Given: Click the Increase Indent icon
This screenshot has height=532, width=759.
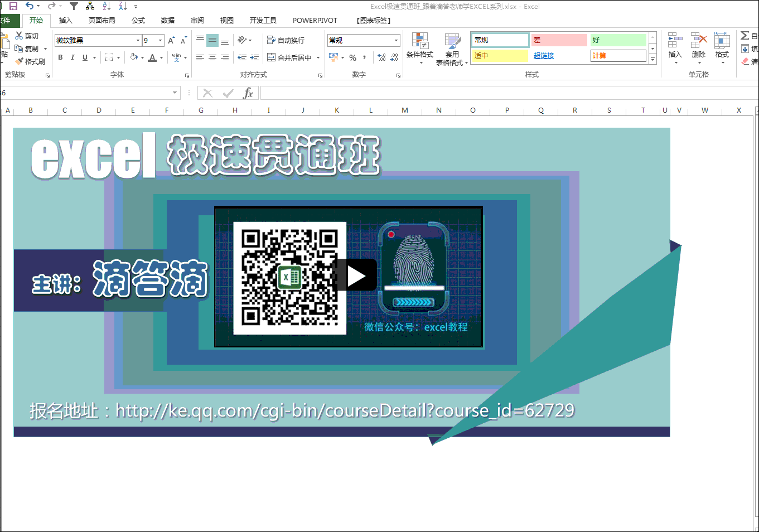Looking at the screenshot, I should [x=254, y=57].
